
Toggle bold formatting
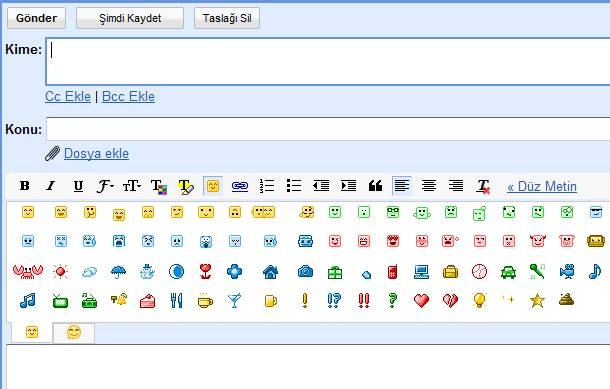click(25, 186)
